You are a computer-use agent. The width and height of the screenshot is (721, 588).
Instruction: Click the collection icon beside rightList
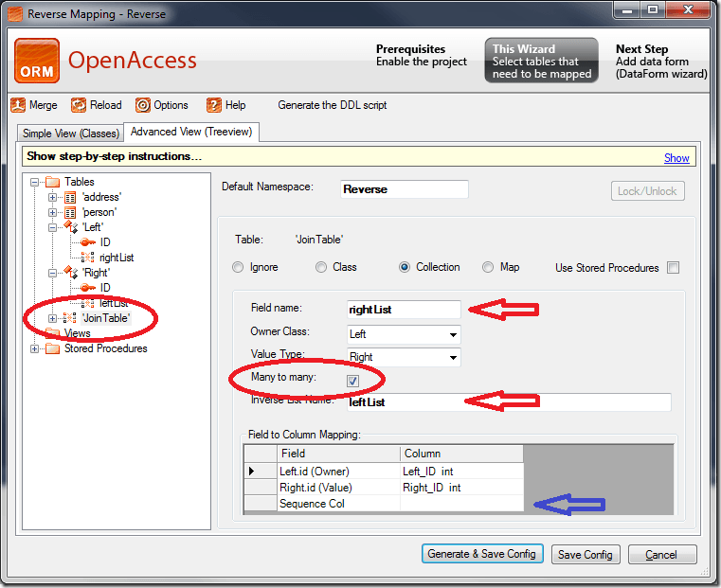[87, 258]
